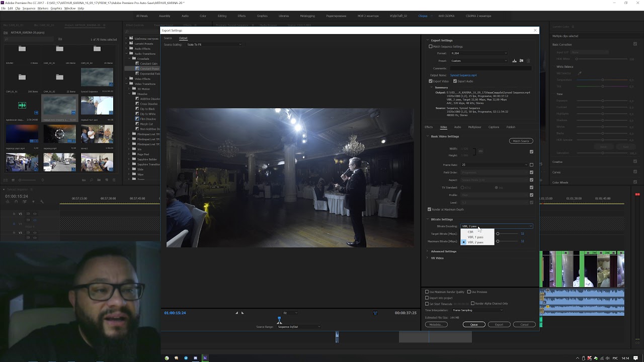Switch to the Audio export tab
644x362 pixels.
coord(457,127)
